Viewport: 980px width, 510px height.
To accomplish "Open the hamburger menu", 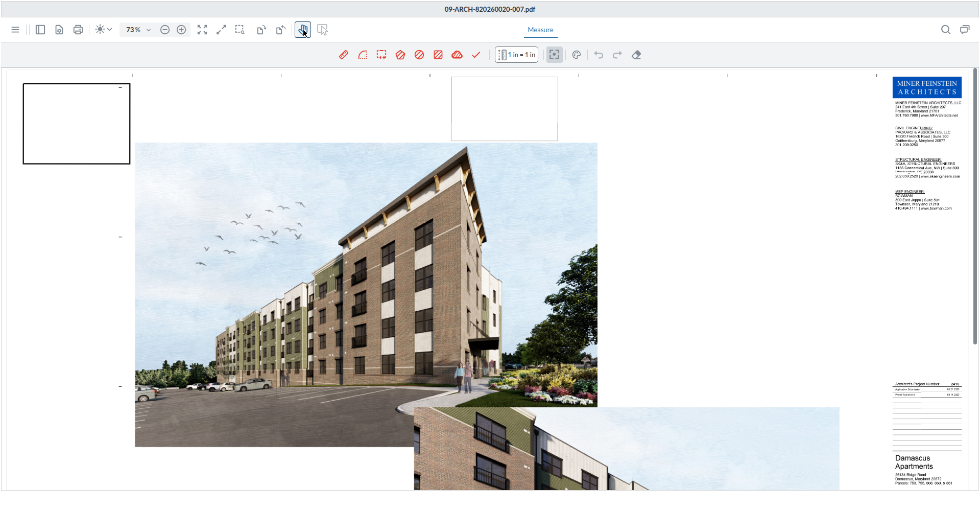I will 15,30.
